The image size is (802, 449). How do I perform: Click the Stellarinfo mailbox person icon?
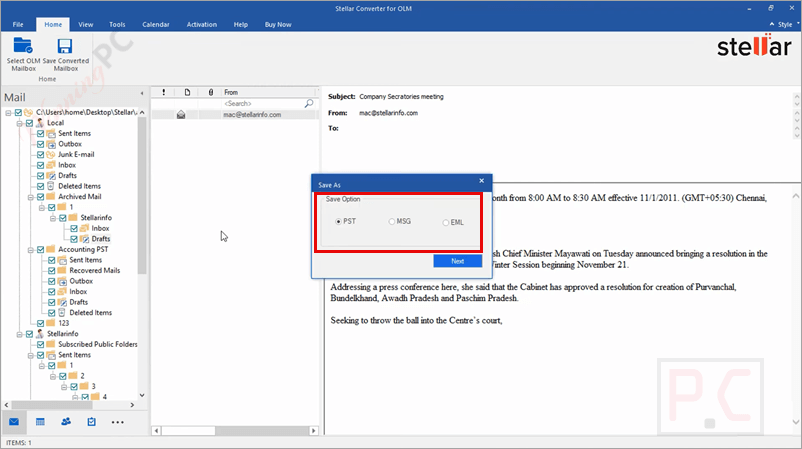click(40, 333)
